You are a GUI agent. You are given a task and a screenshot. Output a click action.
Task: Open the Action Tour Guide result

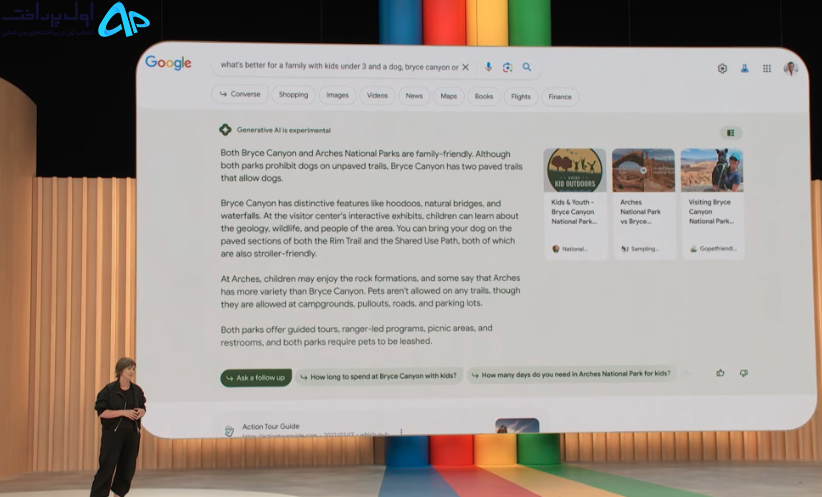click(x=271, y=426)
